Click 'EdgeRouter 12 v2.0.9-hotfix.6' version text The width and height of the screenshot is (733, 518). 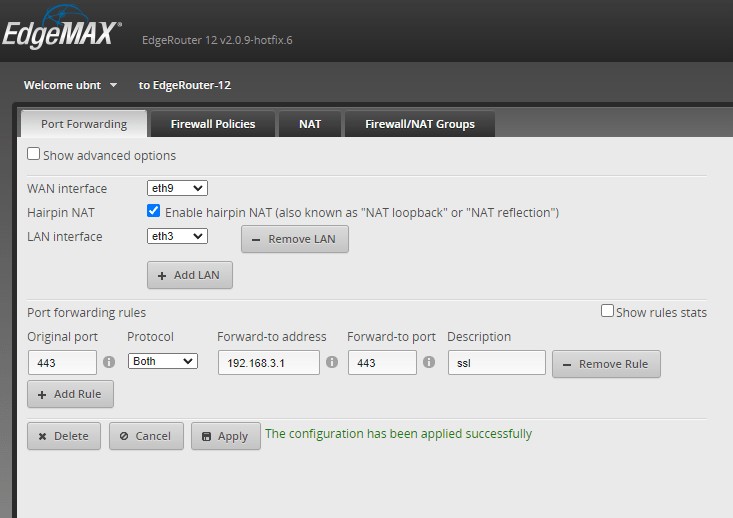(x=217, y=40)
